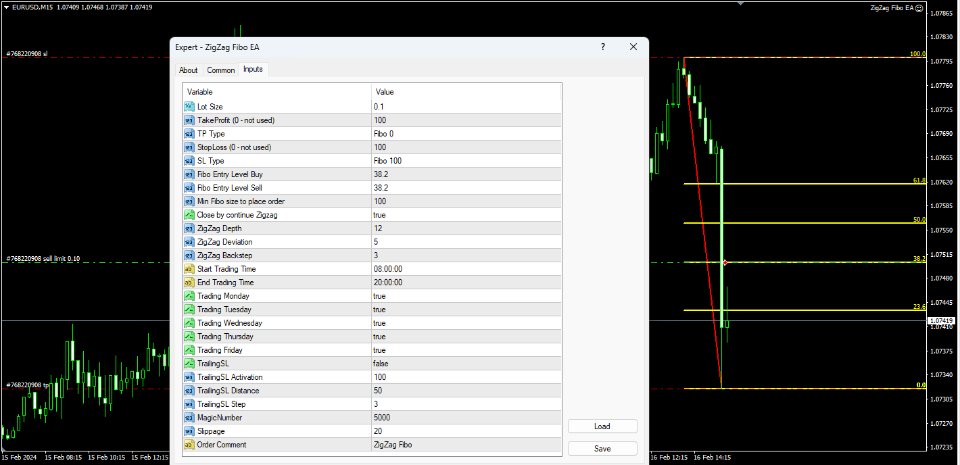Click the Trading Friday row icon
The width and height of the screenshot is (960, 465).
[189, 350]
